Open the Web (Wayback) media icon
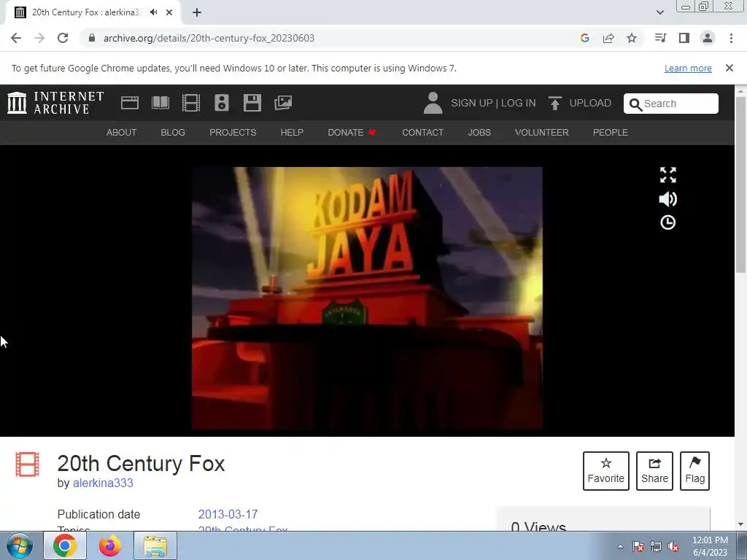This screenshot has width=747, height=560. click(130, 103)
